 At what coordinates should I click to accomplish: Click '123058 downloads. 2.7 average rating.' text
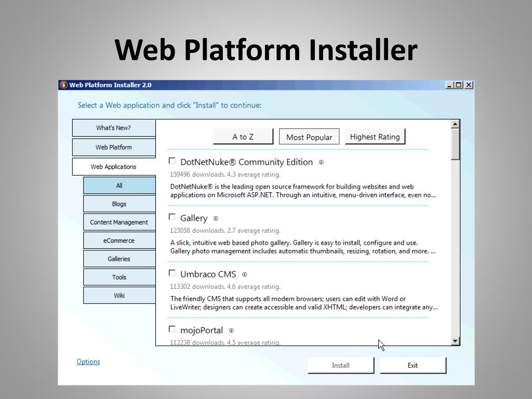(x=225, y=230)
